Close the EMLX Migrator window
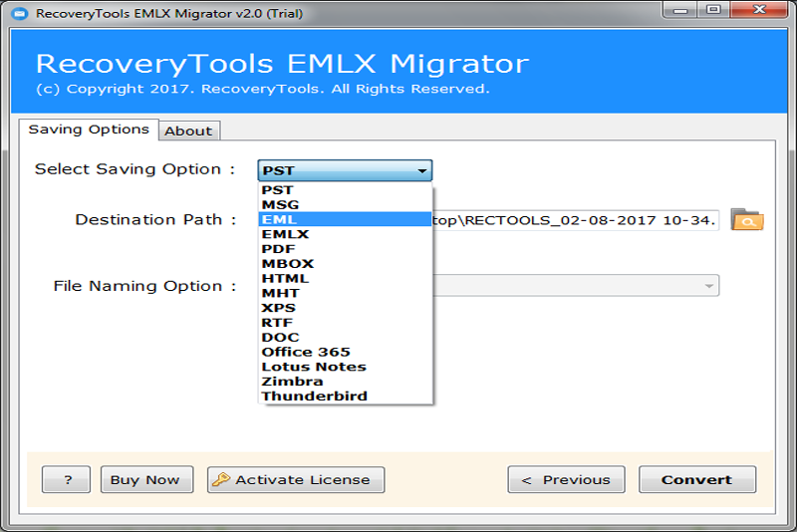 click(759, 10)
